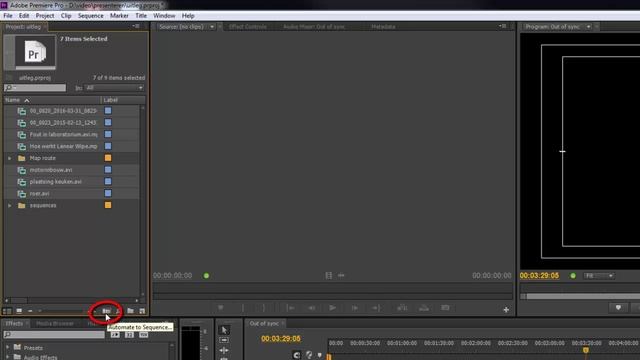Viewport: 640px width, 360px height.
Task: Open the Source (no clips) dropdown arrow
Action: 212,27
